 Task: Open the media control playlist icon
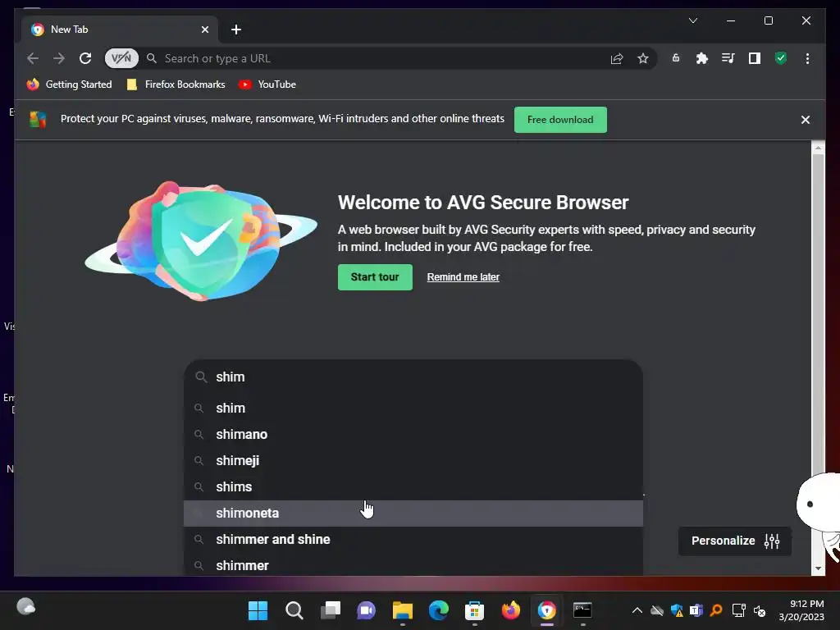tap(728, 58)
